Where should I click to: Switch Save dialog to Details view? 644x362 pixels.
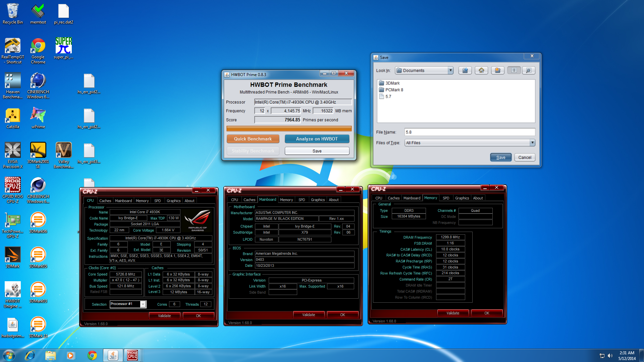click(529, 70)
